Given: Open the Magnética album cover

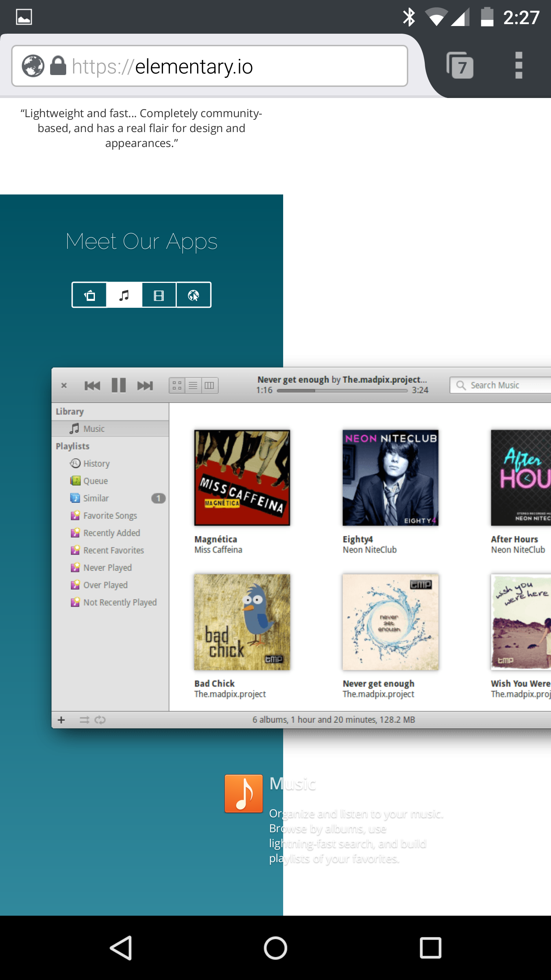Looking at the screenshot, I should point(242,478).
